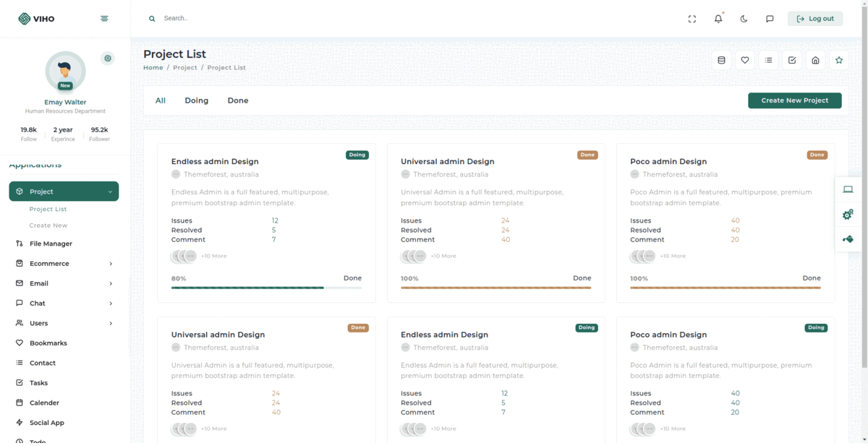Click the heart favorites icon
The height and width of the screenshot is (446, 868).
pos(745,60)
